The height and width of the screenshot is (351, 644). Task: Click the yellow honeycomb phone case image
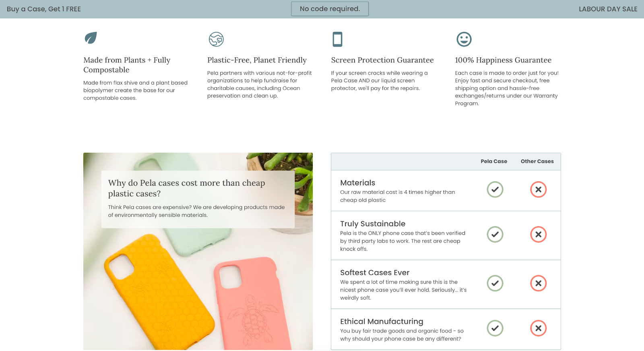[x=159, y=292]
